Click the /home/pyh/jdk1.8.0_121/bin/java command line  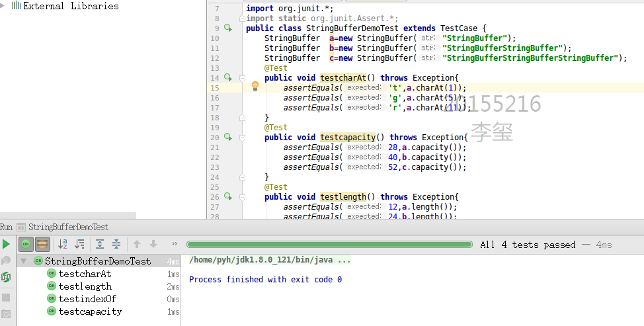[270, 260]
